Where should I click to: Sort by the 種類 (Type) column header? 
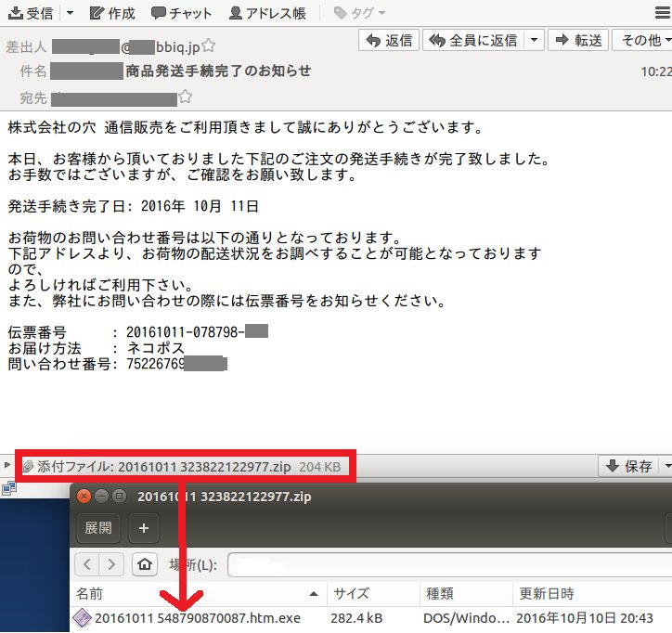pos(466,594)
